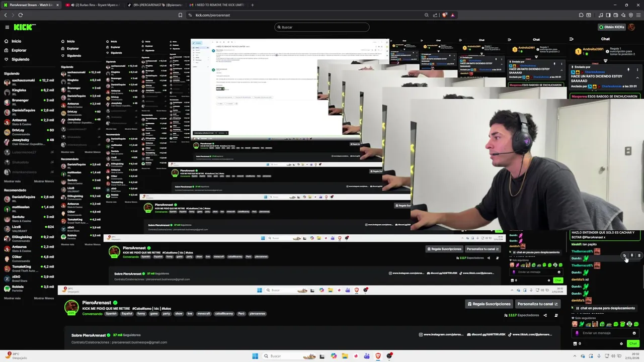Expand Mostrar más under Siguiendo list
The image size is (644, 362).
click(x=12, y=181)
